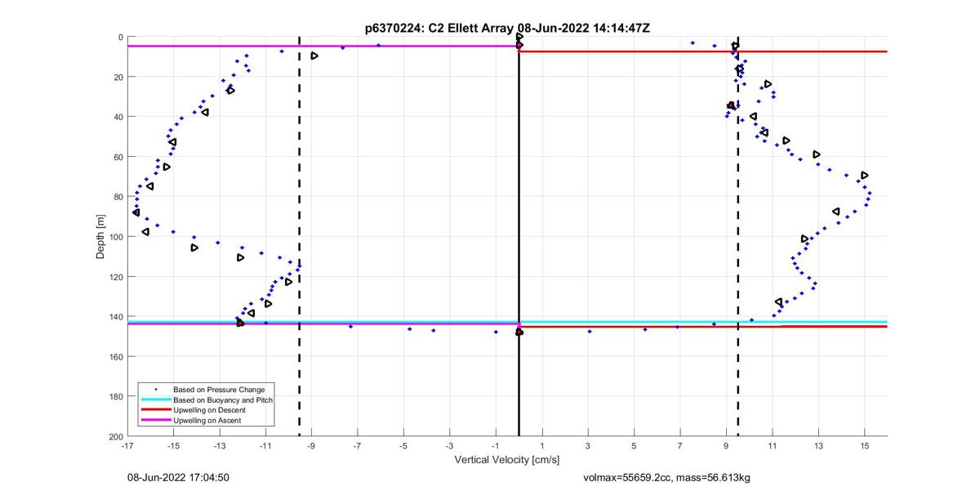Click legend entry "Upwelling on Descent"
The width and height of the screenshot is (980, 491).
(x=210, y=410)
